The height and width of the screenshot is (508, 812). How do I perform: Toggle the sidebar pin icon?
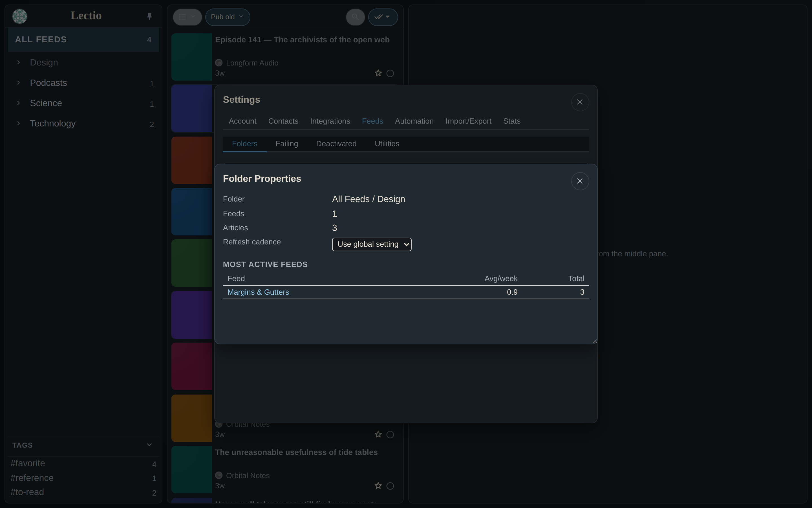click(150, 16)
